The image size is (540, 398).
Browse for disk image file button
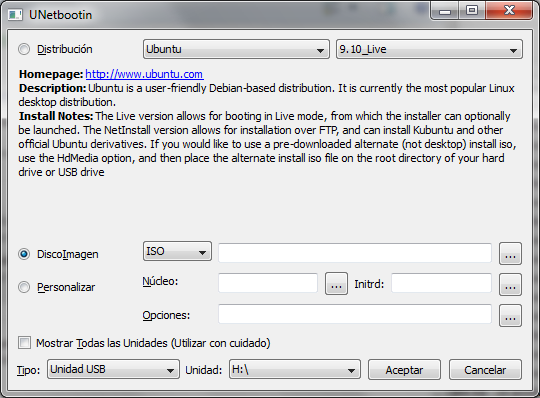tap(510, 254)
